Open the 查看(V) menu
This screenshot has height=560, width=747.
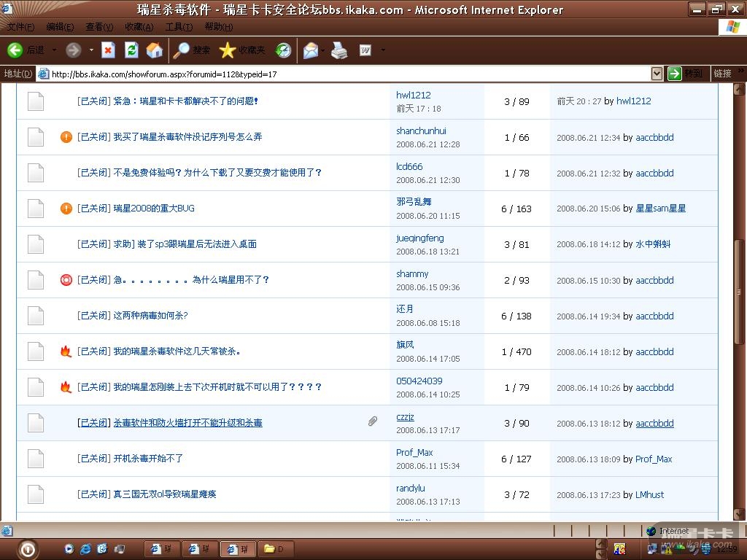(99, 27)
